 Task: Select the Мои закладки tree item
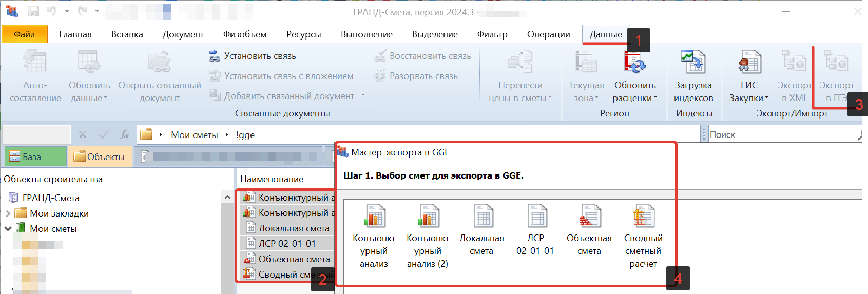click(59, 213)
